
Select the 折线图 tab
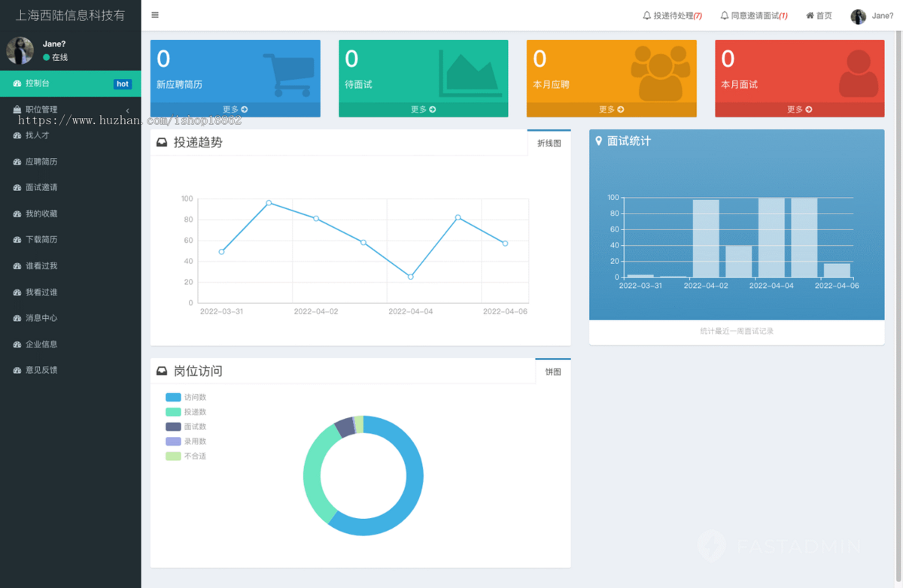549,143
